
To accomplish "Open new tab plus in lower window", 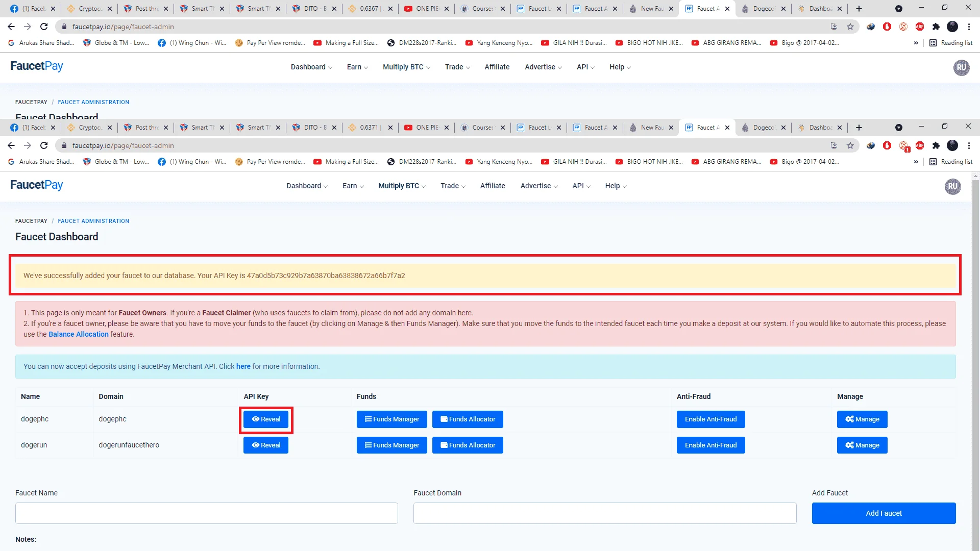I will (x=859, y=128).
